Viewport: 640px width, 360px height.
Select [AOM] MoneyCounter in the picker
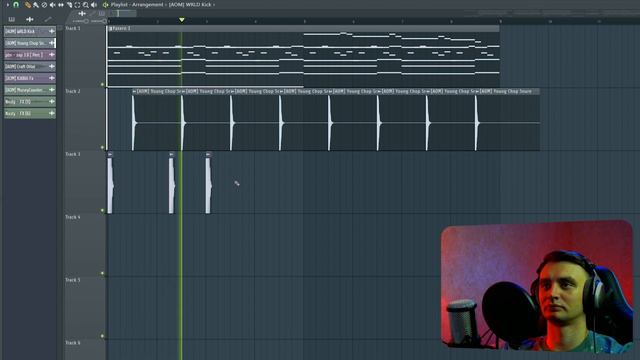click(30, 90)
